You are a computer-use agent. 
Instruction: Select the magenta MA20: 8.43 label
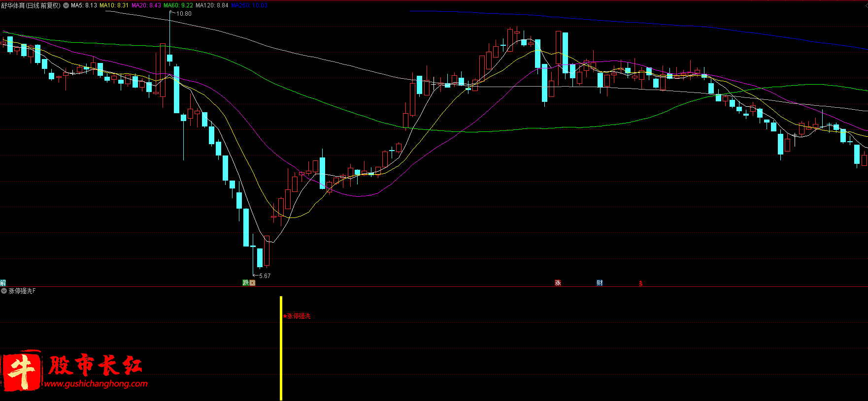pos(146,5)
